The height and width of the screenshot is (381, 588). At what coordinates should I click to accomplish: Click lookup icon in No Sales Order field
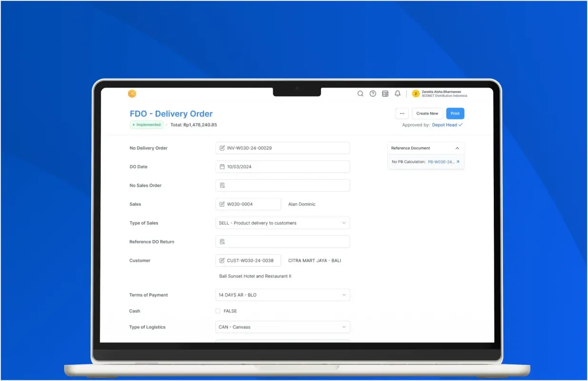coord(222,185)
